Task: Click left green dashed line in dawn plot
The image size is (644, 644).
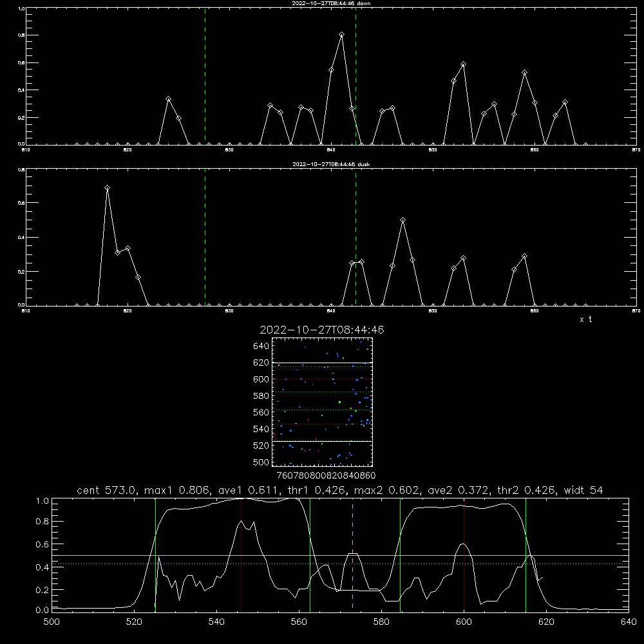Action: pos(205,76)
